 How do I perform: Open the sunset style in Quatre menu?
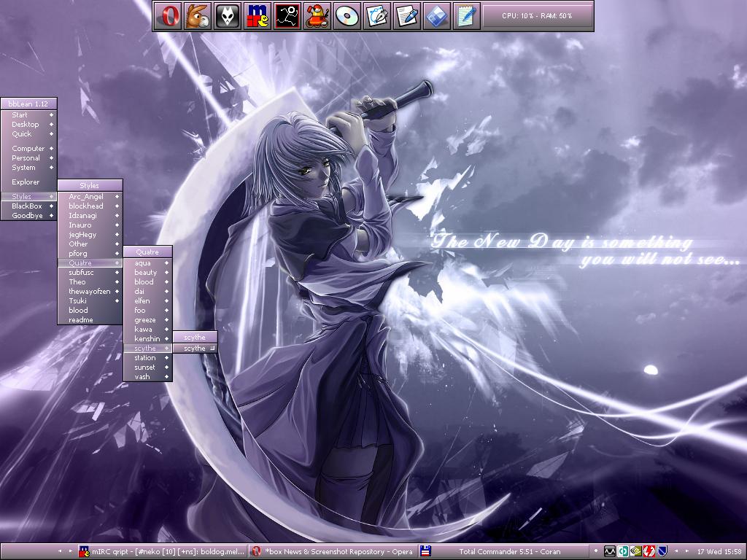[147, 367]
